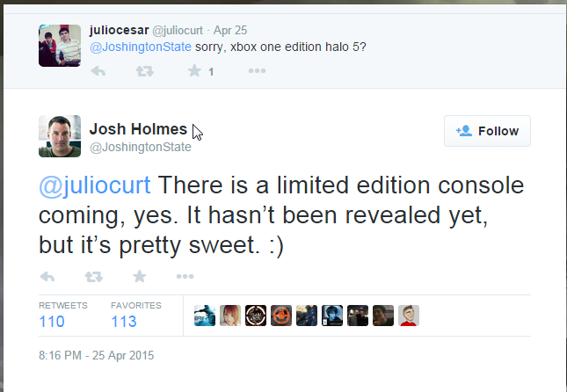Follow Josh Holmes

(x=487, y=131)
